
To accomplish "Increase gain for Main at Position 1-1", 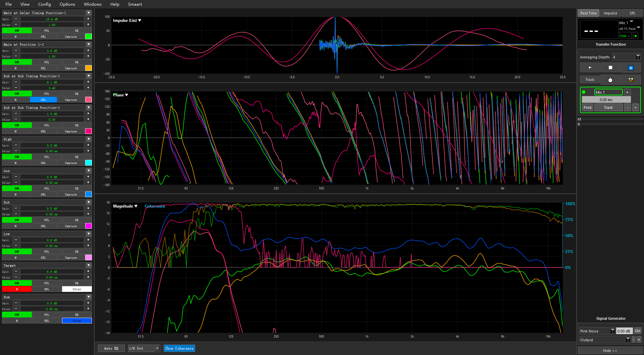I will click(x=88, y=50).
